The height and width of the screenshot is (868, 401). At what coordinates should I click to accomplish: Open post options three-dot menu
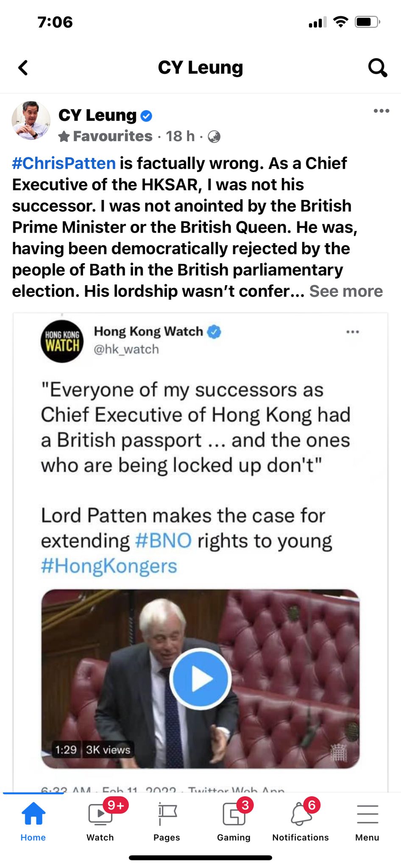click(x=381, y=111)
